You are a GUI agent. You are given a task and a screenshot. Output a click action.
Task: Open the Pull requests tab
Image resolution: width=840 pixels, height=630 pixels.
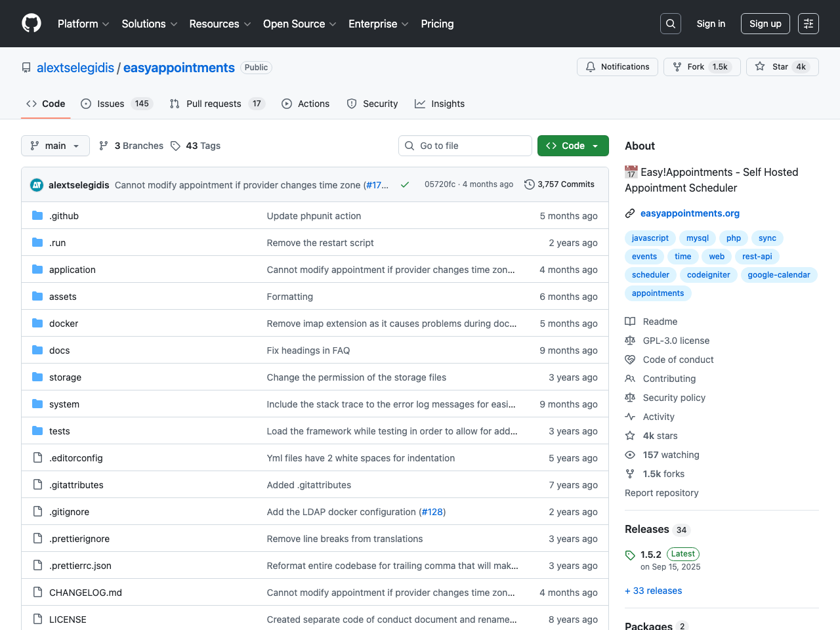tap(216, 104)
